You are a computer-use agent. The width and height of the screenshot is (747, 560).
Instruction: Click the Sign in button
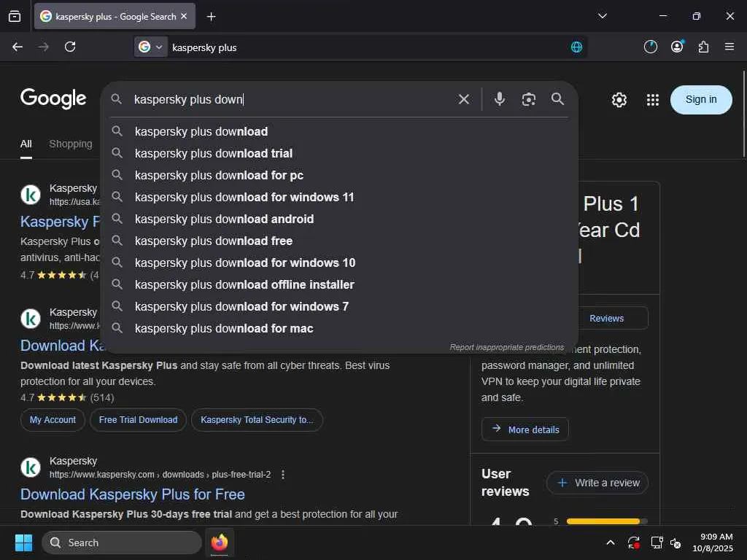point(701,99)
